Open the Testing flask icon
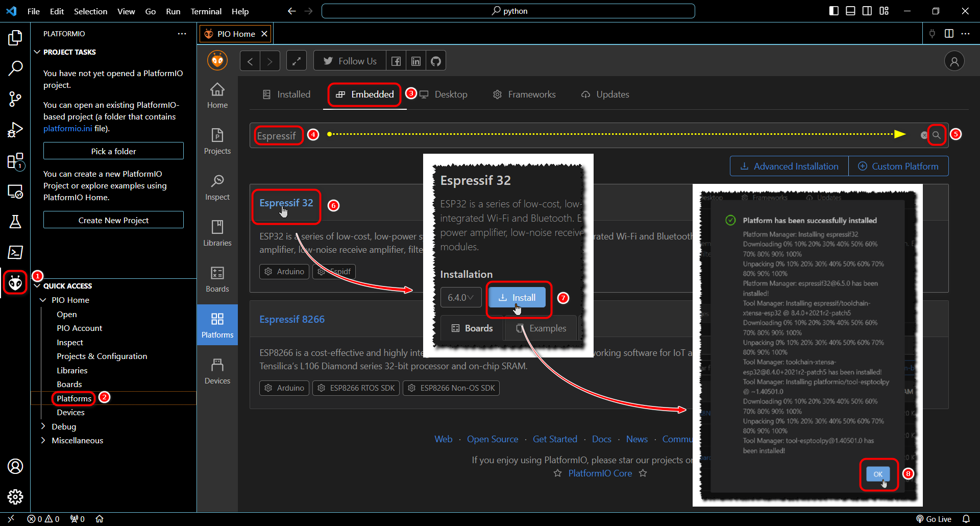 (x=15, y=222)
